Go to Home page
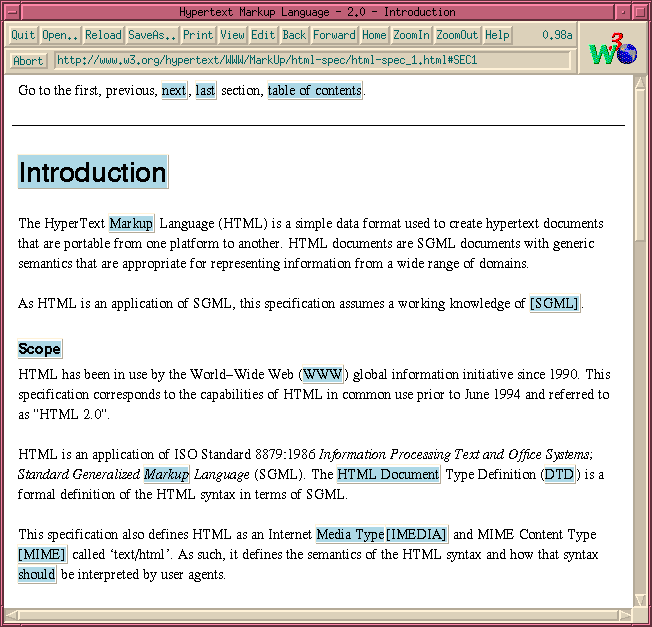Viewport: 652px width, 627px height. 374,35
